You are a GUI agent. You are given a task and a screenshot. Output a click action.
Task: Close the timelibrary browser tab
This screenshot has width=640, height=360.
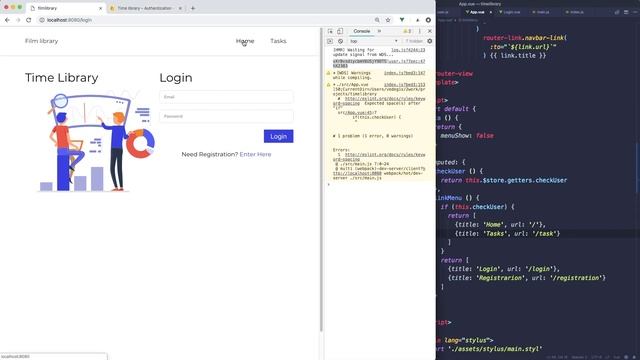(x=100, y=8)
